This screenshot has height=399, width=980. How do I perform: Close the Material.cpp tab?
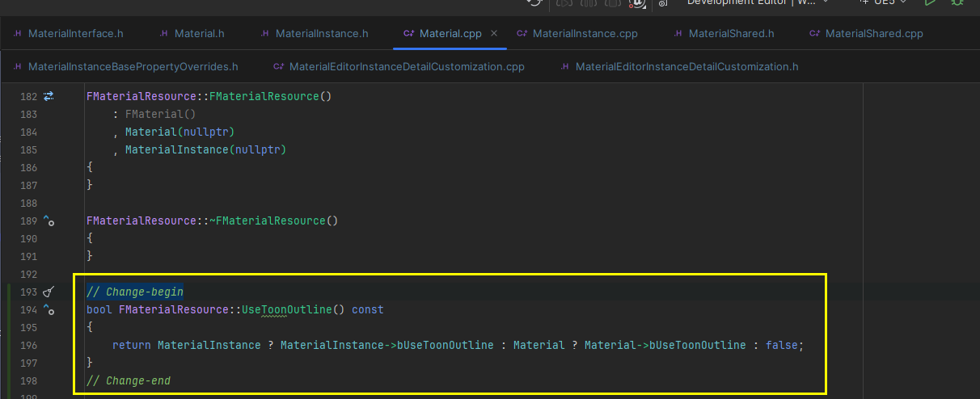tap(494, 34)
